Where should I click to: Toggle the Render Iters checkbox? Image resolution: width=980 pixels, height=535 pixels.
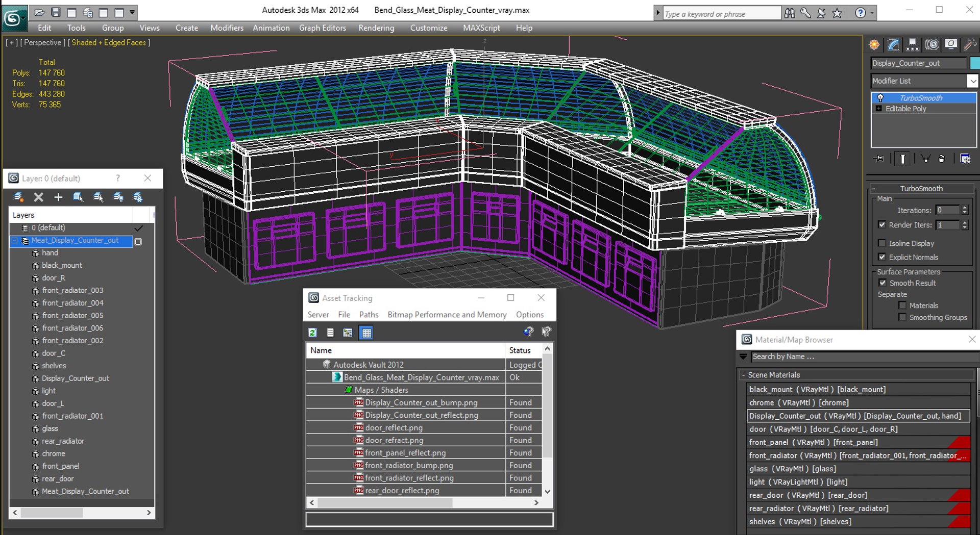[881, 225]
